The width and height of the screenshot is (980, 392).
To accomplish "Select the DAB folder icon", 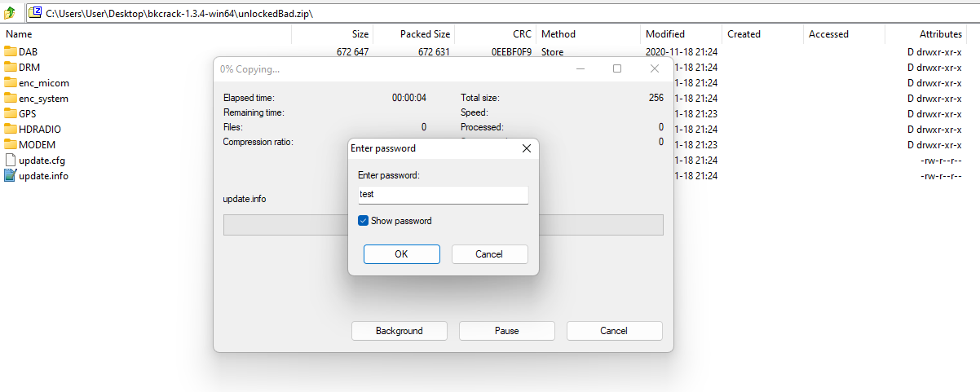I will [x=11, y=51].
